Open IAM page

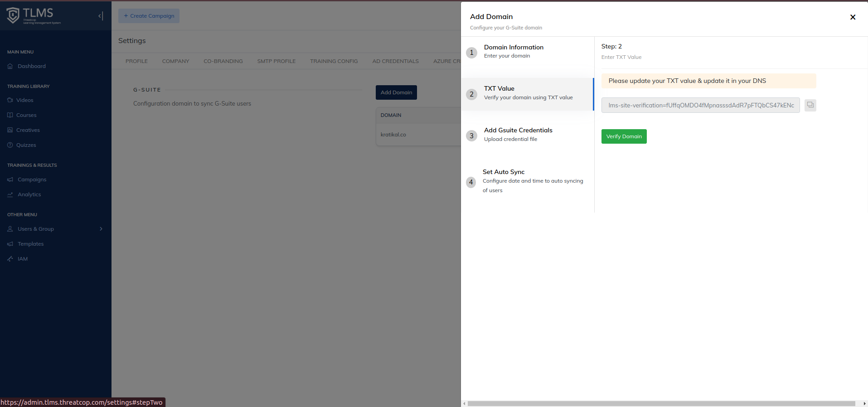point(23,259)
